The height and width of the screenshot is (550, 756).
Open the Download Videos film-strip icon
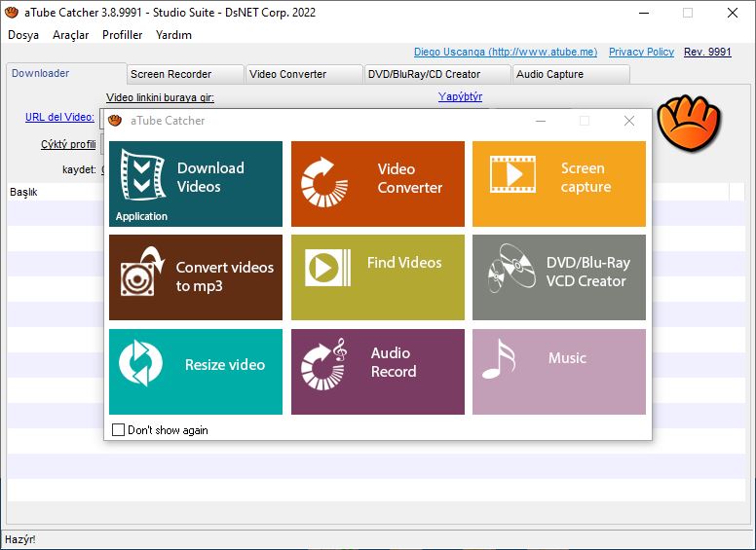pyautogui.click(x=142, y=175)
